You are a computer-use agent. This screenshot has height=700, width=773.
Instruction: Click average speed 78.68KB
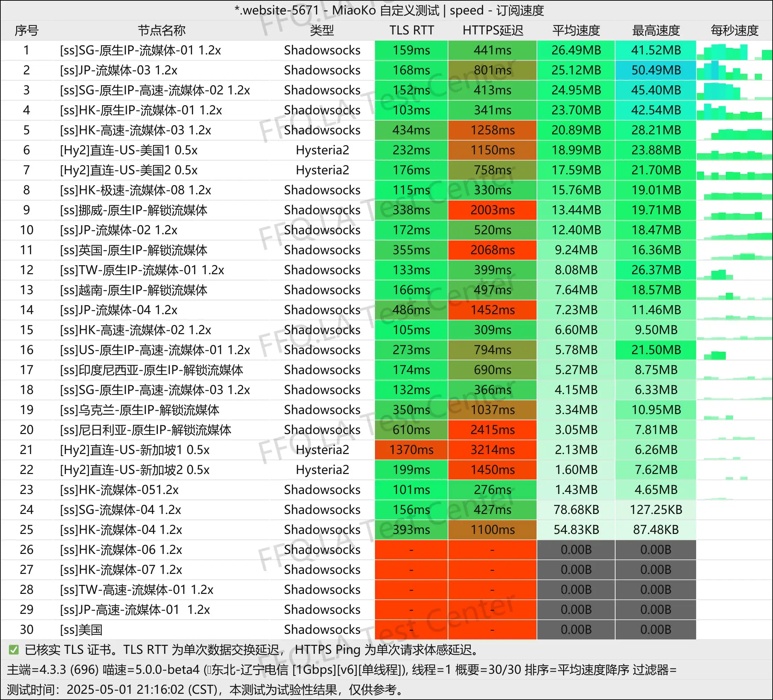[x=576, y=509]
